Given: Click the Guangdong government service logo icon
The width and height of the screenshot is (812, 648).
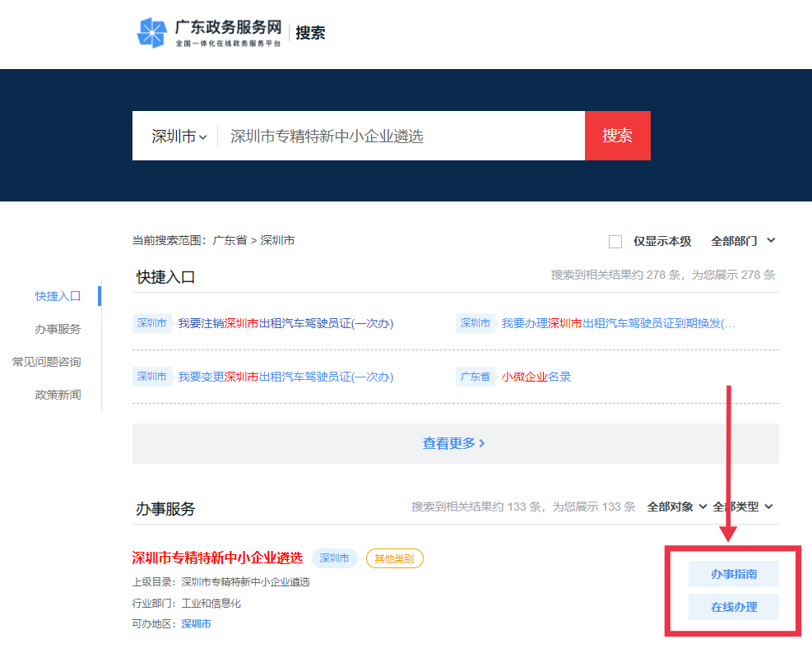Looking at the screenshot, I should click(151, 33).
